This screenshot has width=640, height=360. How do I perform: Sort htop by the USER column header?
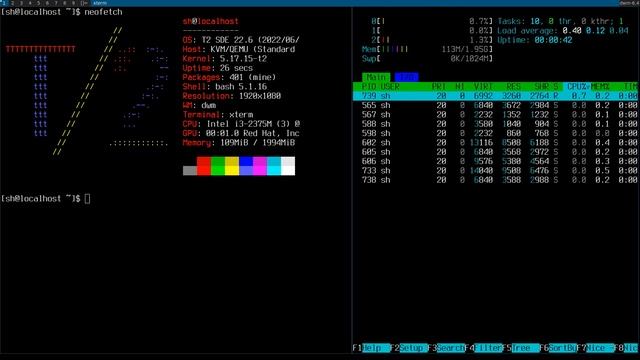(x=390, y=87)
